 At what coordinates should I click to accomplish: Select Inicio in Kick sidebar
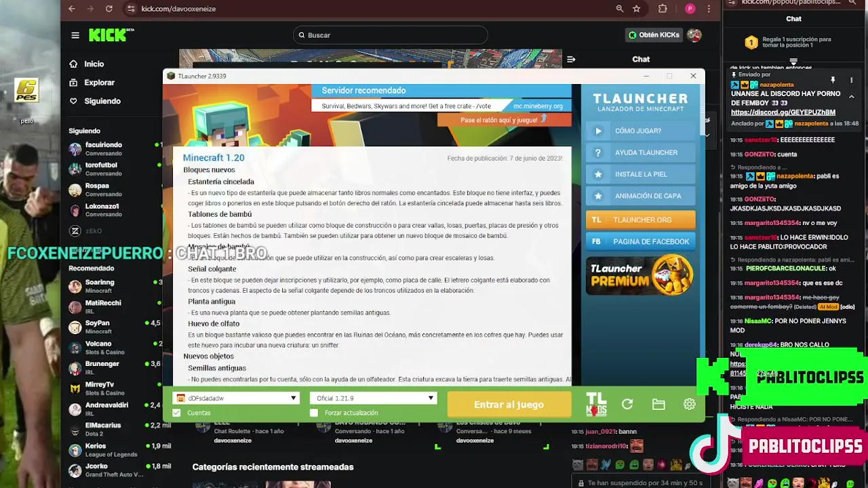click(94, 64)
